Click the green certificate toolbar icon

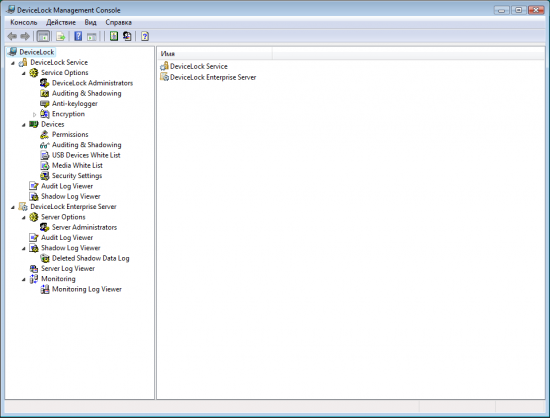(x=114, y=36)
